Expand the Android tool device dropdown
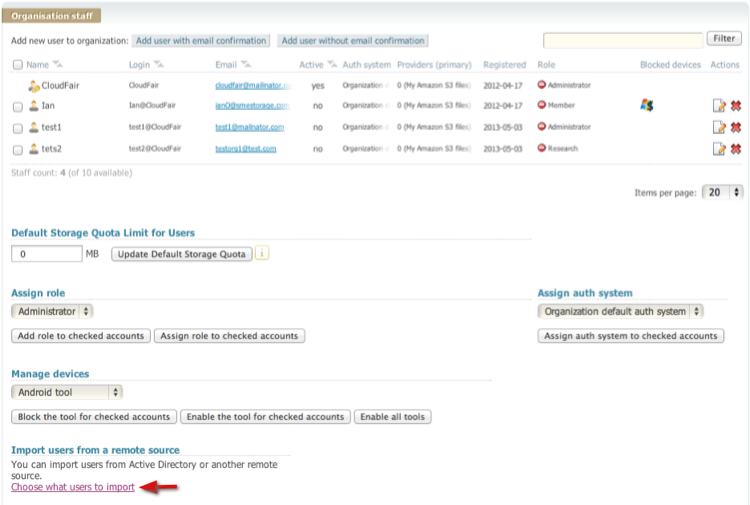Screen dimensions: 750x505 tap(67, 392)
